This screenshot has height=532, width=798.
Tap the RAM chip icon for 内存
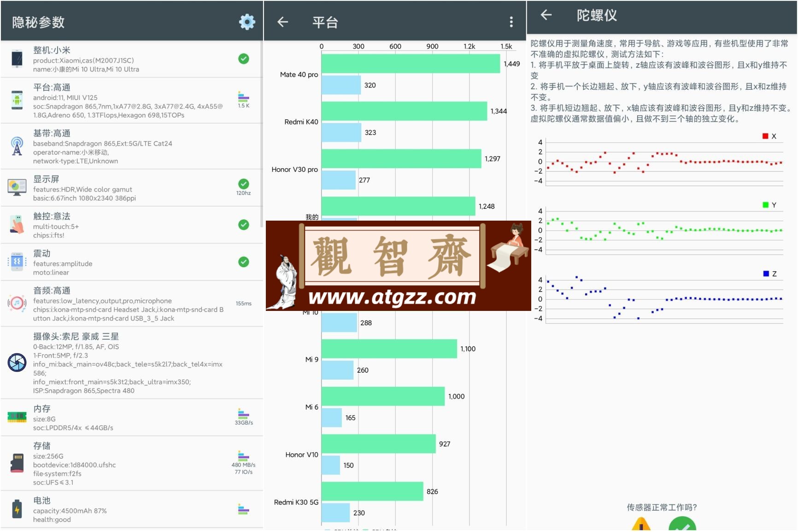click(x=17, y=417)
